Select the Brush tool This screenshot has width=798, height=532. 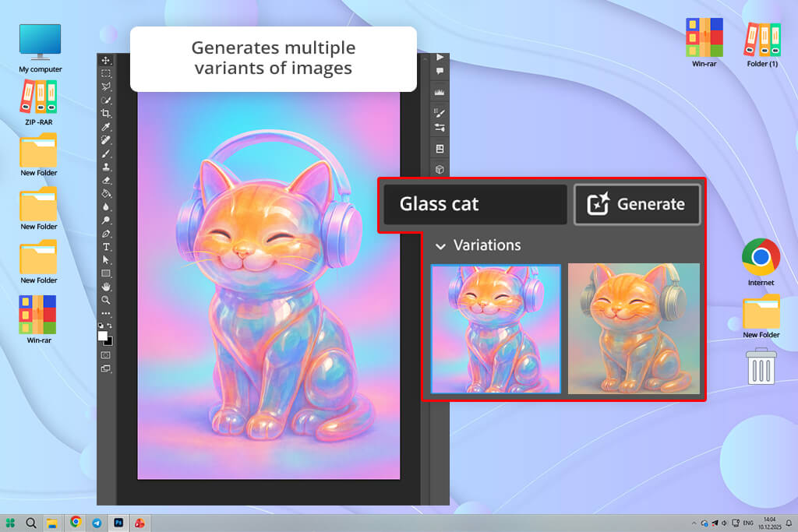click(106, 153)
